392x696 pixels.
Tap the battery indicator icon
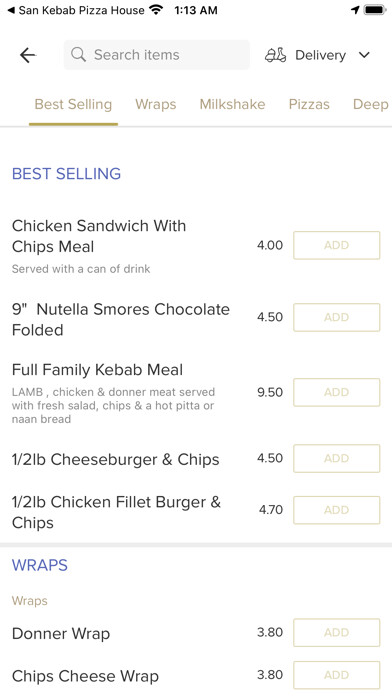[375, 10]
